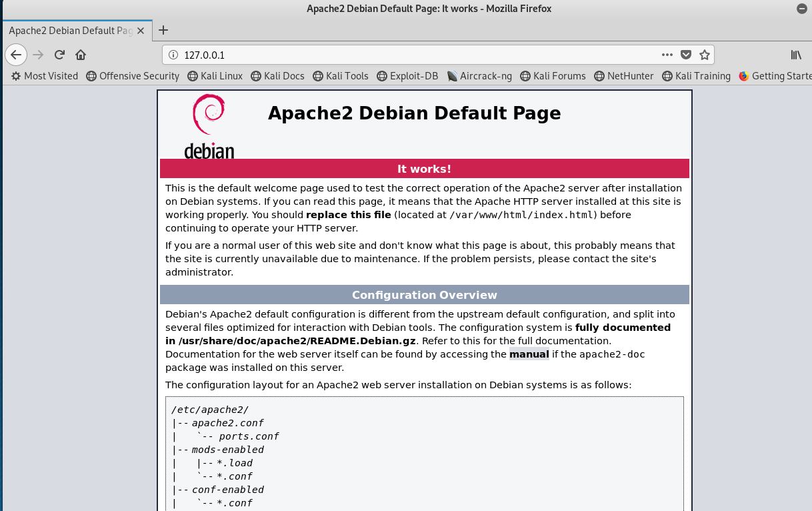Open page actions three-dots menu
This screenshot has width=812, height=511.
click(x=667, y=55)
